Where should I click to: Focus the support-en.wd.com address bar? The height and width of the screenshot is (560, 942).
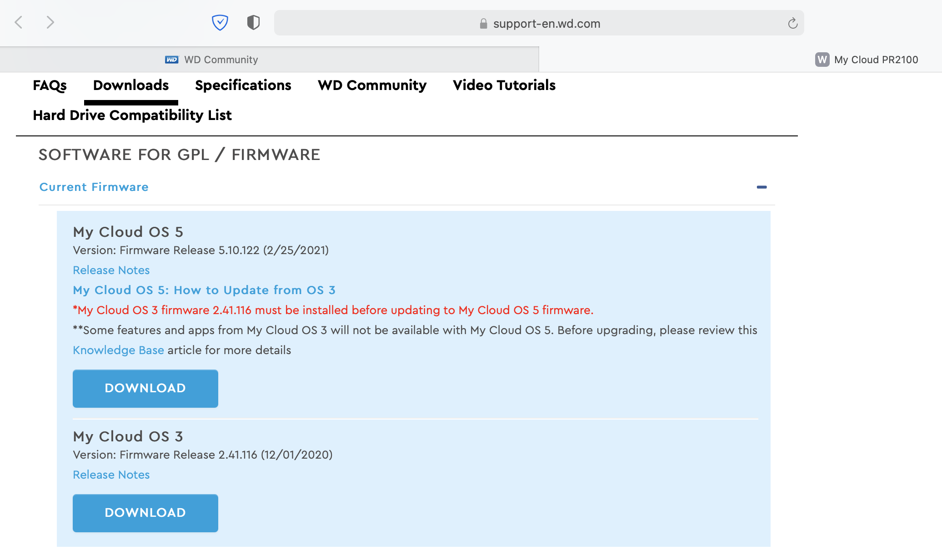(x=539, y=23)
